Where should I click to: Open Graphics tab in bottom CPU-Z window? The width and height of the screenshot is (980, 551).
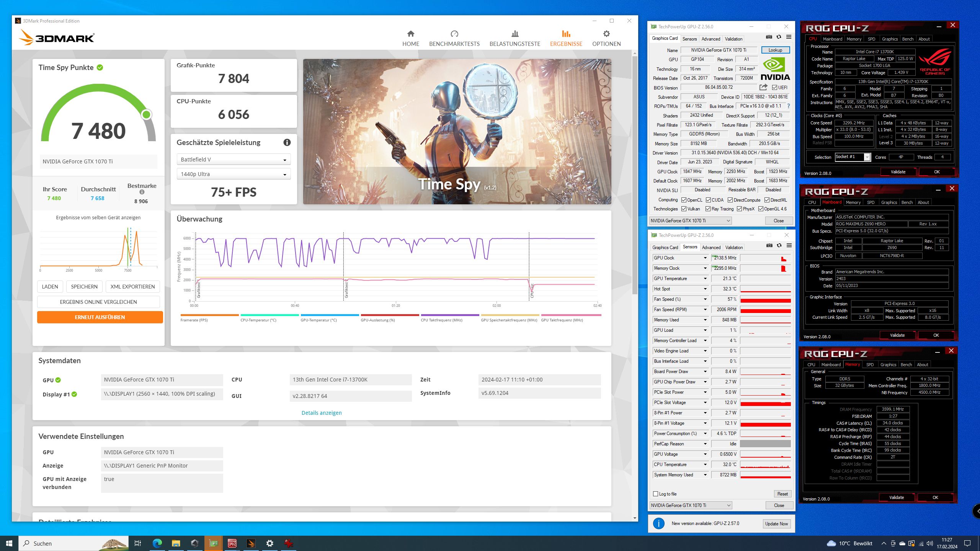tap(888, 365)
